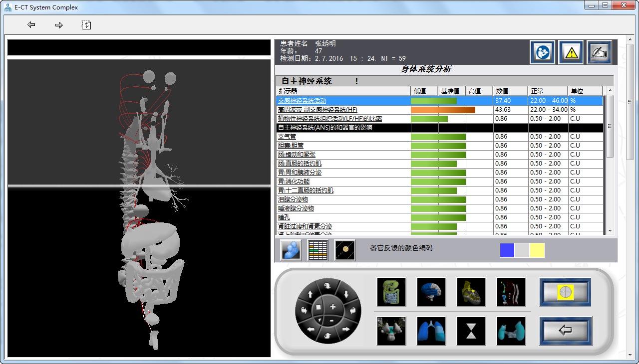Screen dimensions: 639x364
Task: Click the 单位 column header
Action: pyautogui.click(x=585, y=91)
